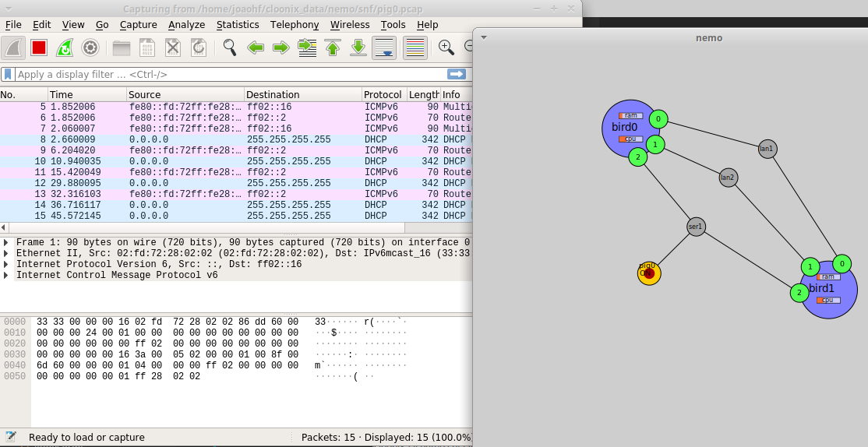Screen dimensions: 868x447
Task: Click the bird0 ram indicator
Action: tap(630, 115)
